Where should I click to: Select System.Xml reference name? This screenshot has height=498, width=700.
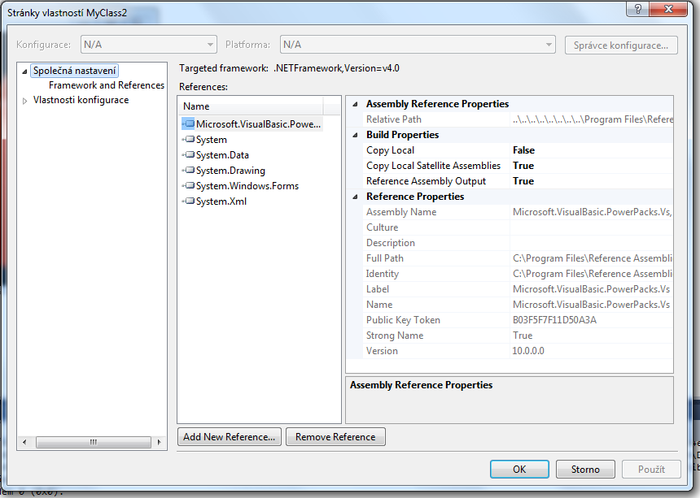[x=221, y=201]
